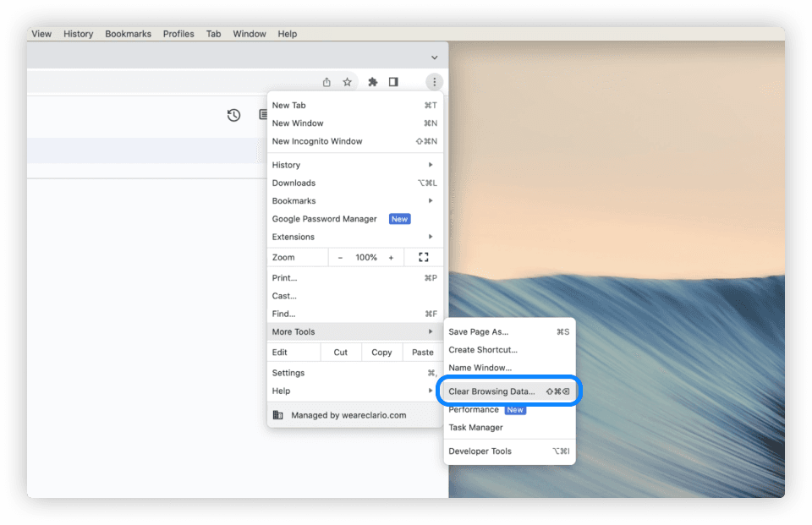Click the side panel icon
This screenshot has width=812, height=525.
(392, 82)
